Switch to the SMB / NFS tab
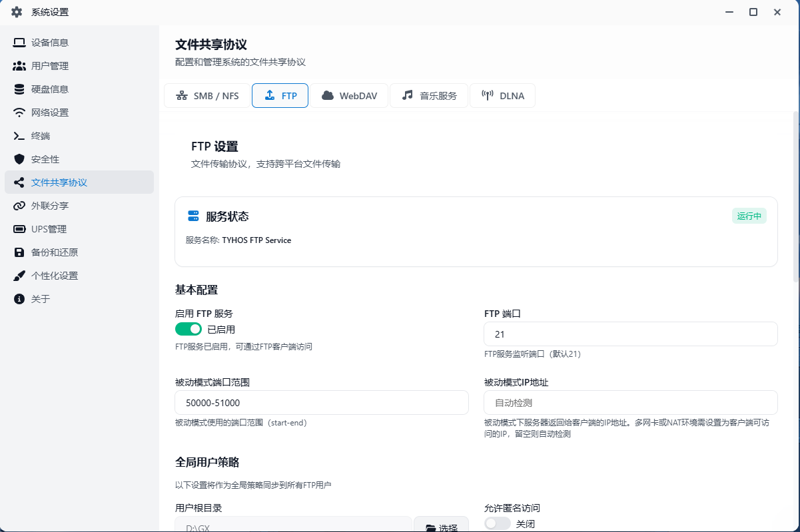800x532 pixels. tap(206, 96)
